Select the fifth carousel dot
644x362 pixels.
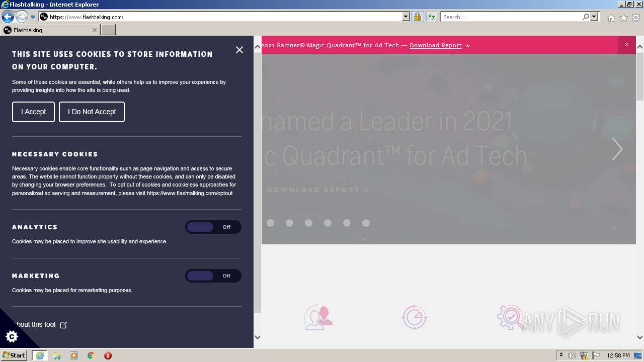tap(347, 223)
